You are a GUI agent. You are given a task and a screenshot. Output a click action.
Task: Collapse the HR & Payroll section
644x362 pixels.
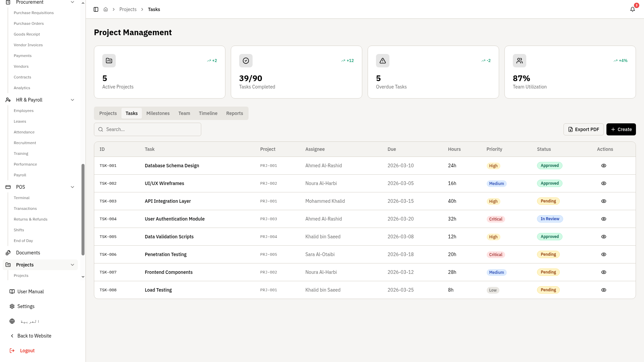72,100
